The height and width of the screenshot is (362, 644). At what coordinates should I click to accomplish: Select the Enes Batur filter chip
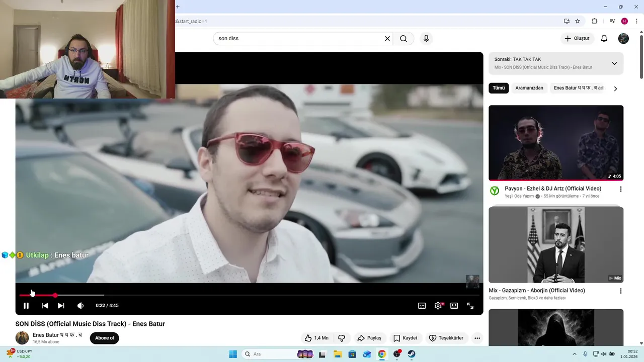(x=579, y=88)
